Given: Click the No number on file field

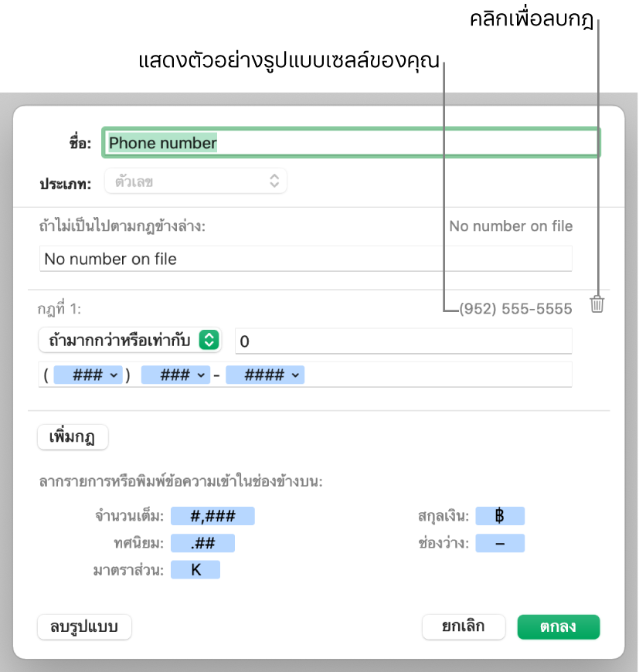Looking at the screenshot, I should [x=305, y=259].
